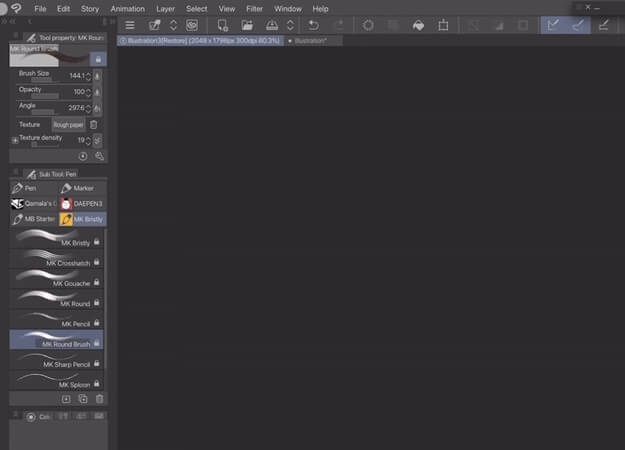Delete the texture with the trash icon
The height and width of the screenshot is (450, 625).
(94, 125)
